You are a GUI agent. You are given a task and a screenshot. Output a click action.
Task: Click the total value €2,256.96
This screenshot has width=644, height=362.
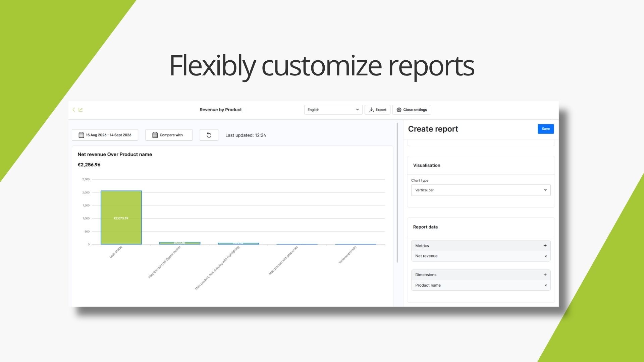tap(89, 165)
